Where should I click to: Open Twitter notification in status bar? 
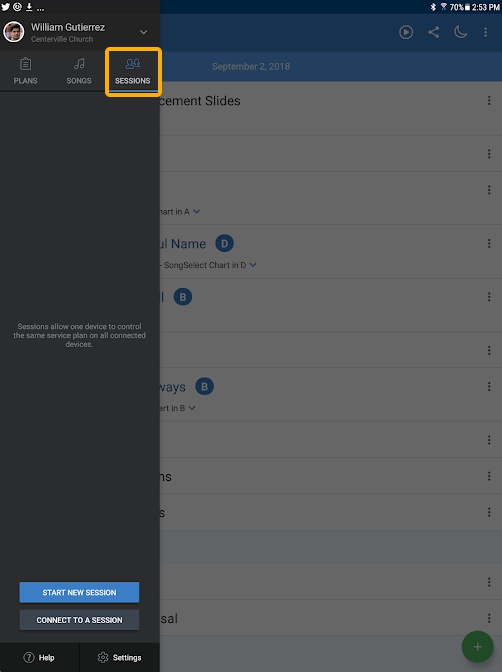(x=6, y=7)
